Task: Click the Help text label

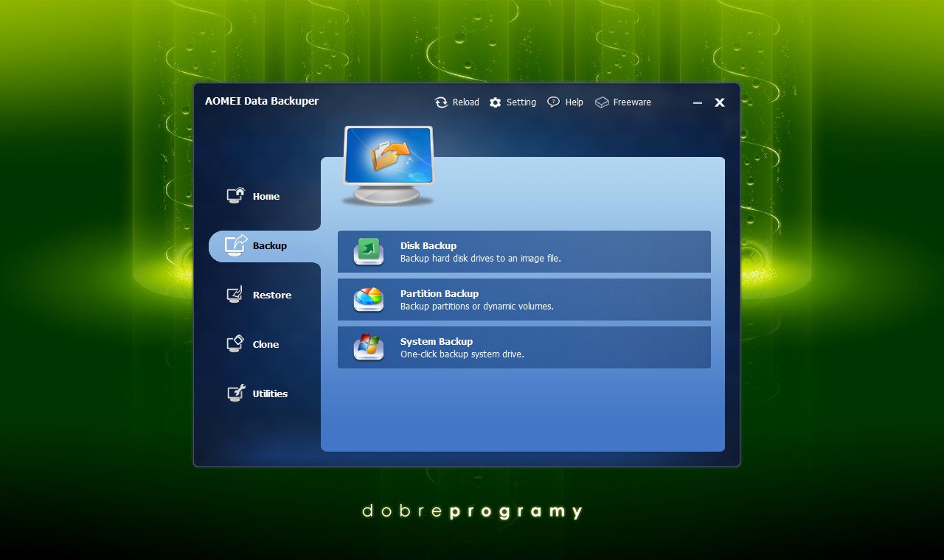Action: [575, 102]
